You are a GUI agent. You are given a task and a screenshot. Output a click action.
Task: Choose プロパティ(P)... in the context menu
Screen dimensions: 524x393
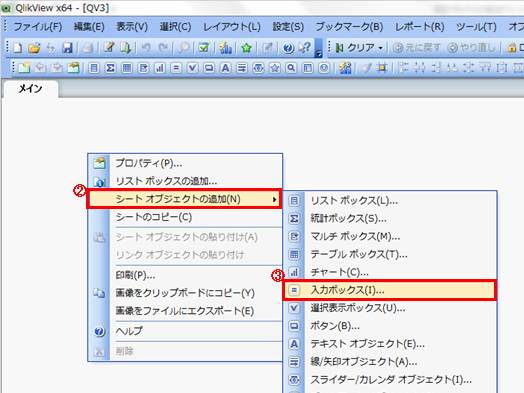click(186, 163)
